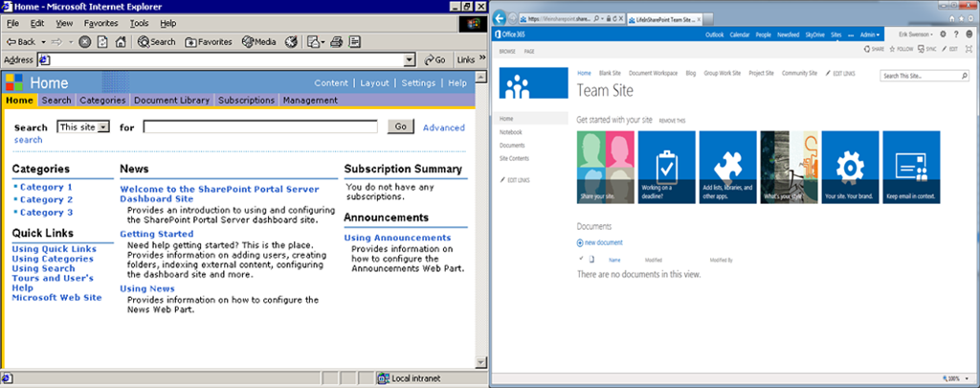Click the Home icon in old IE toolbar
The width and height of the screenshot is (980, 388).
tap(122, 42)
